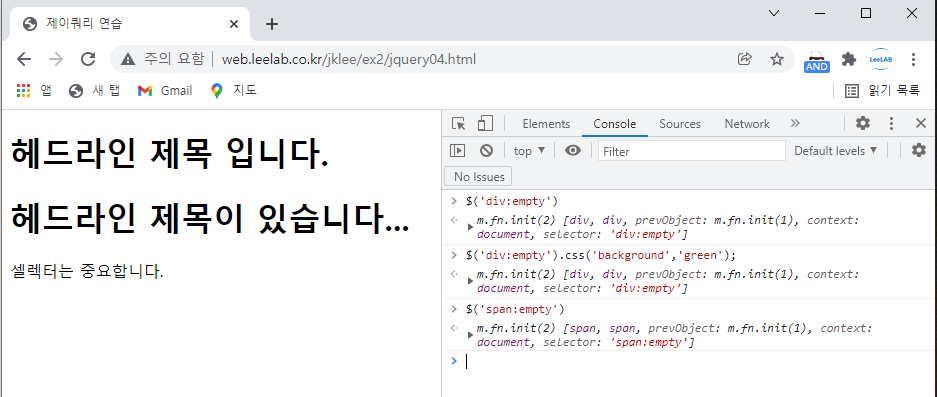Click the $('div:empty').css command line

point(601,255)
